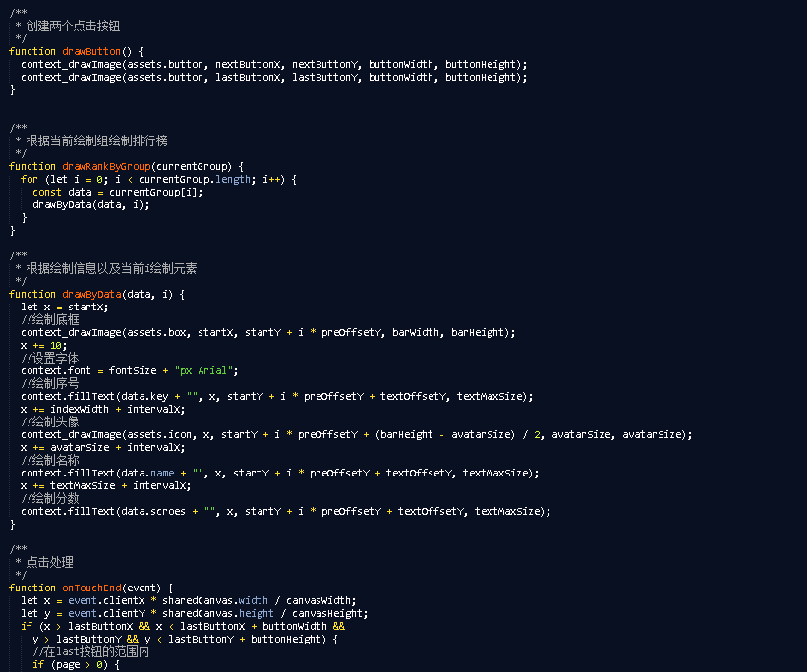Click lastButtonX + buttonWidth in the if condition

(254, 627)
